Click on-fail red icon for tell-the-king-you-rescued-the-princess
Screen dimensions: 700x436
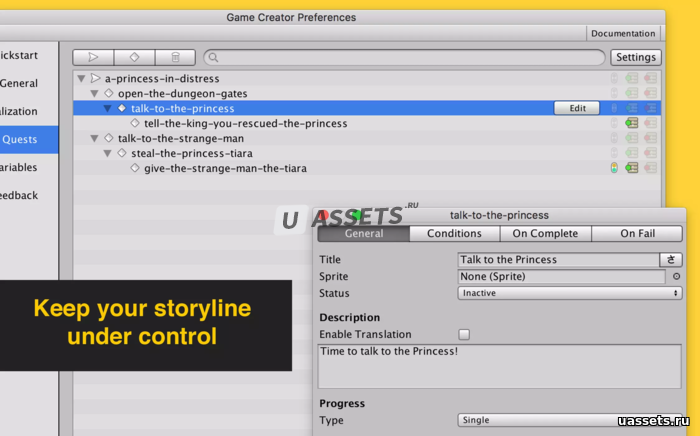650,123
